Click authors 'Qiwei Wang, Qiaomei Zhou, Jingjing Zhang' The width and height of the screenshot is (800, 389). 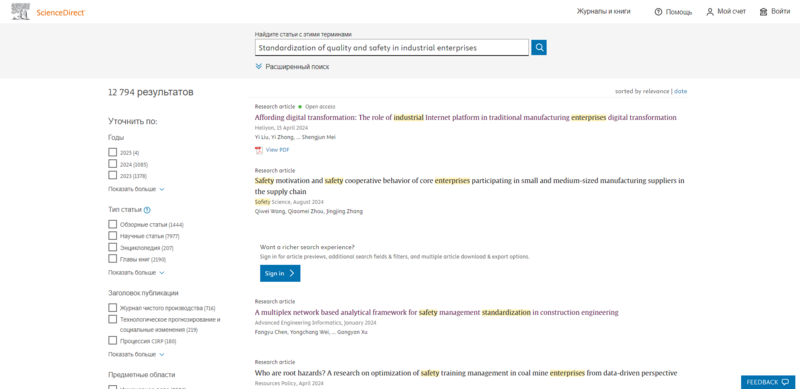(x=309, y=211)
